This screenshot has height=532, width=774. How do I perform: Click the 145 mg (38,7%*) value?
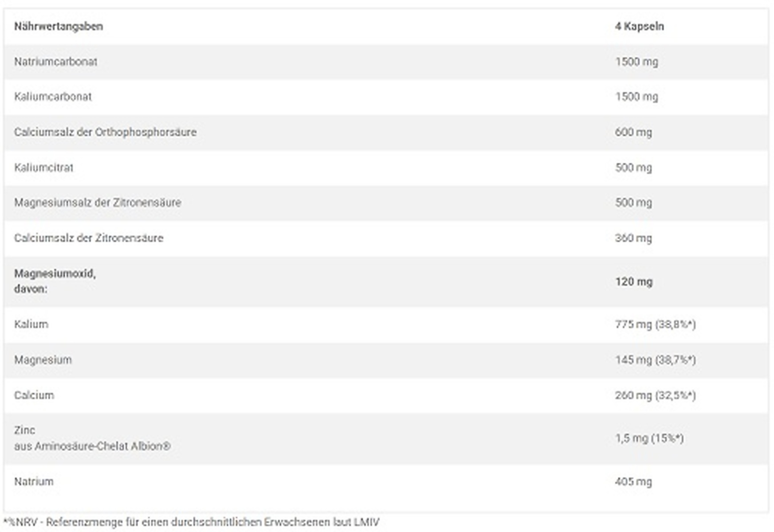pos(655,360)
